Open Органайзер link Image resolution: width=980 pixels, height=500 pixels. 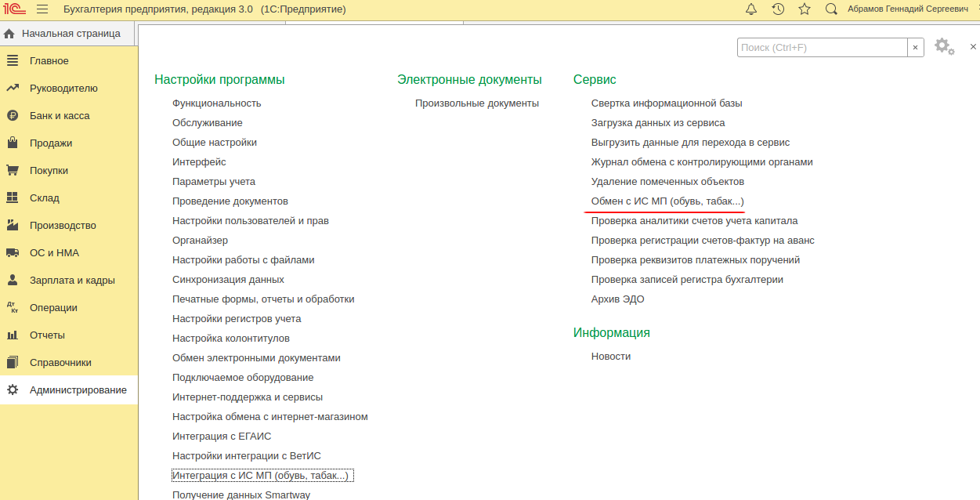201,240
